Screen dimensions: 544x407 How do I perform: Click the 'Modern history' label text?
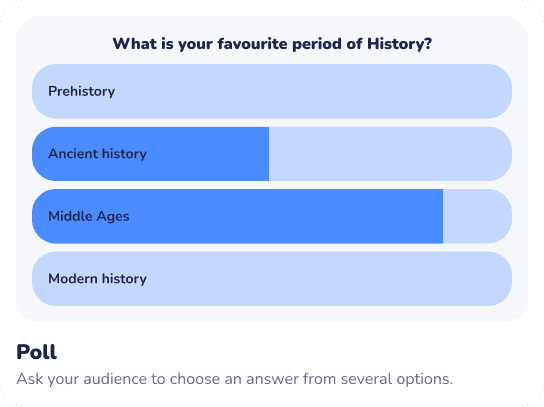tap(97, 279)
